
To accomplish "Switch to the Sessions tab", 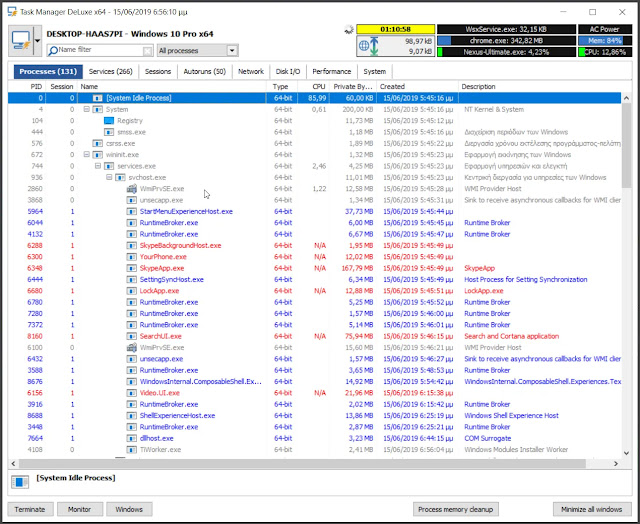I will (x=158, y=71).
